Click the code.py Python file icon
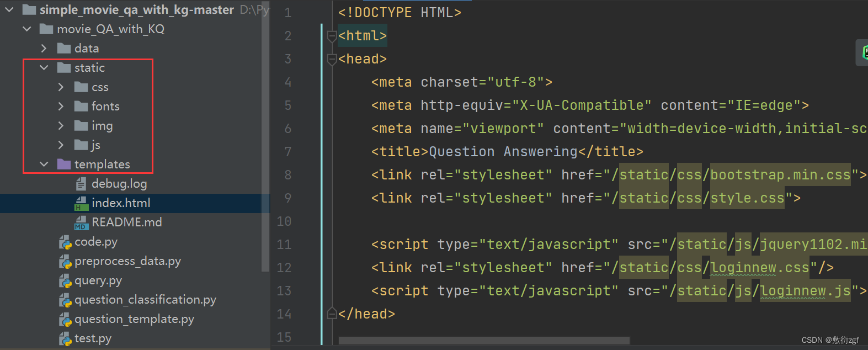This screenshot has height=350, width=868. 65,242
